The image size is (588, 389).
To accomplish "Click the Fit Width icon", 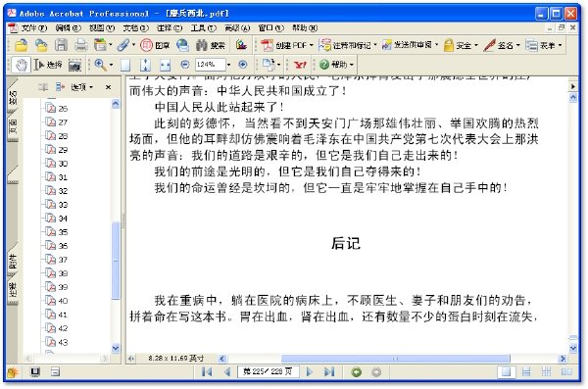I will 165,65.
